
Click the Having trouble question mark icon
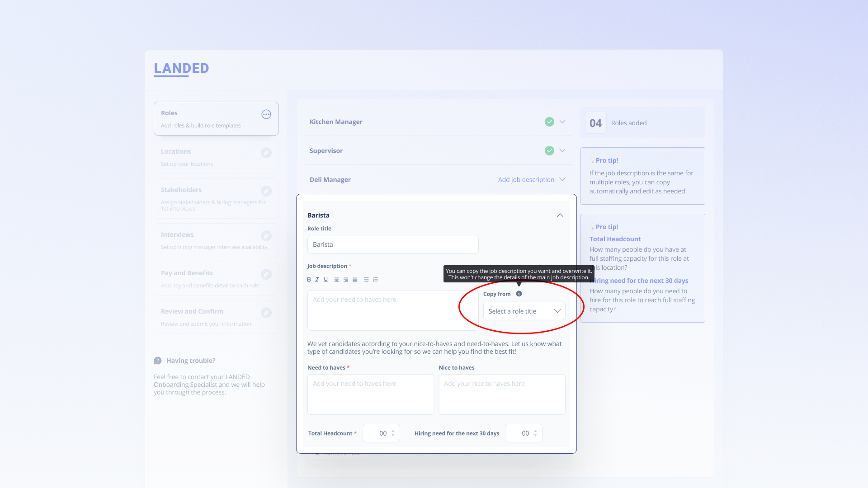[x=158, y=361]
